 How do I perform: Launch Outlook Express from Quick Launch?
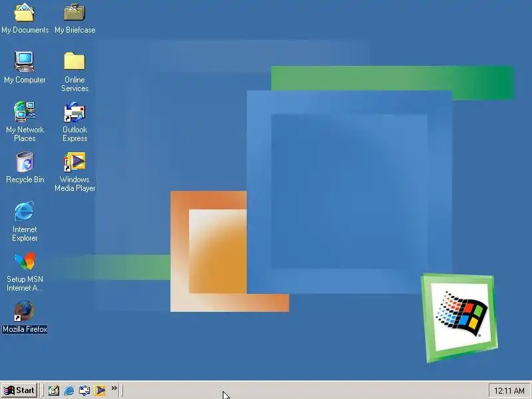(84, 390)
